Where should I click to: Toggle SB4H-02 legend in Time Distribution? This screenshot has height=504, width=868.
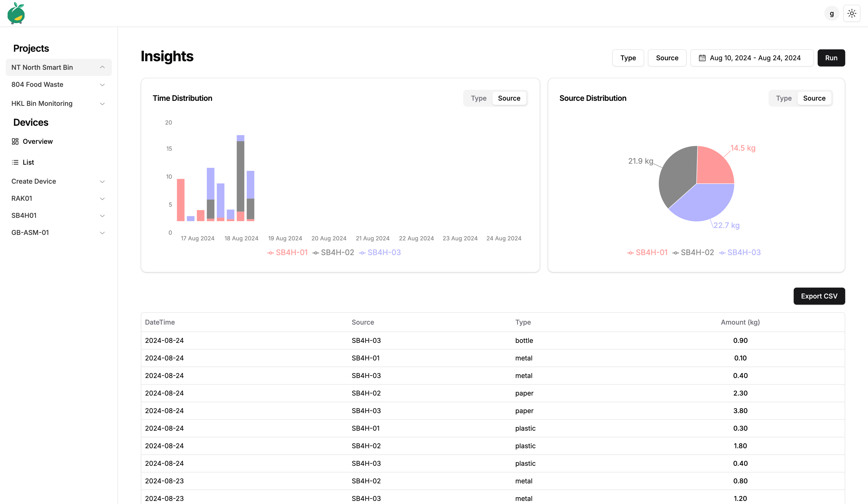point(333,252)
